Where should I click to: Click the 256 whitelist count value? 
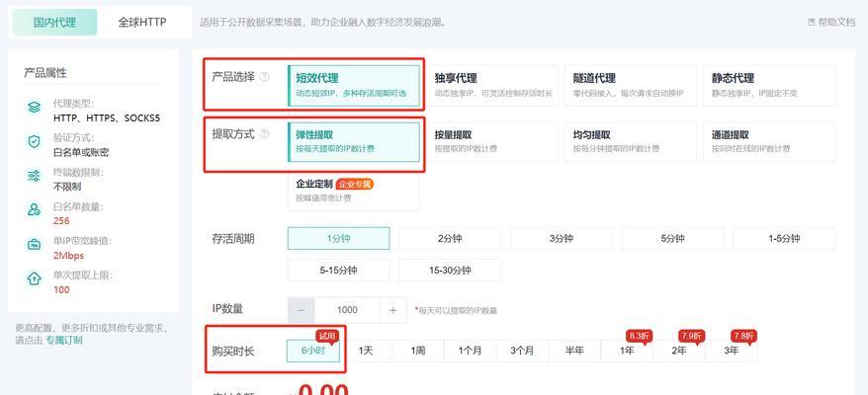[61, 221]
